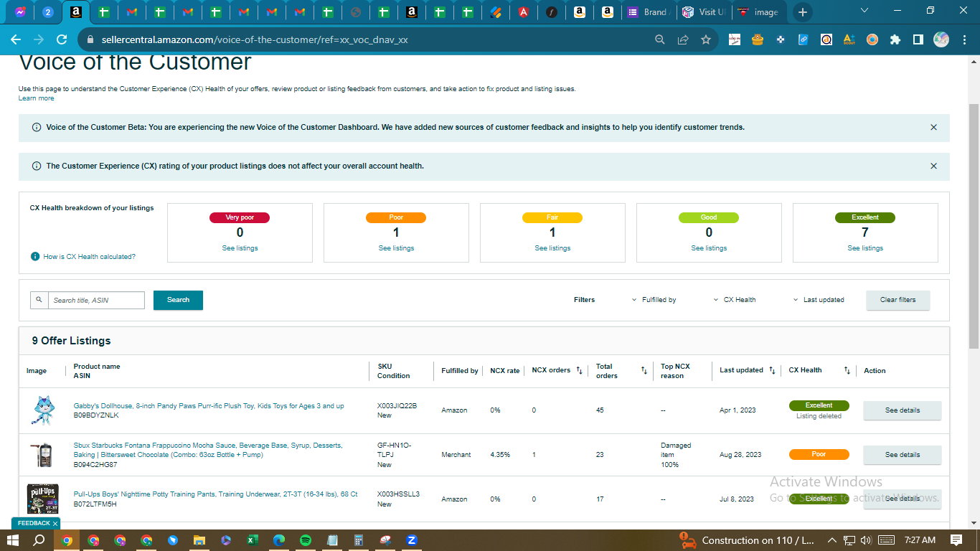The width and height of the screenshot is (980, 551).
Task: Open the Chrome tab search dropdown
Action: pyautogui.click(x=864, y=11)
